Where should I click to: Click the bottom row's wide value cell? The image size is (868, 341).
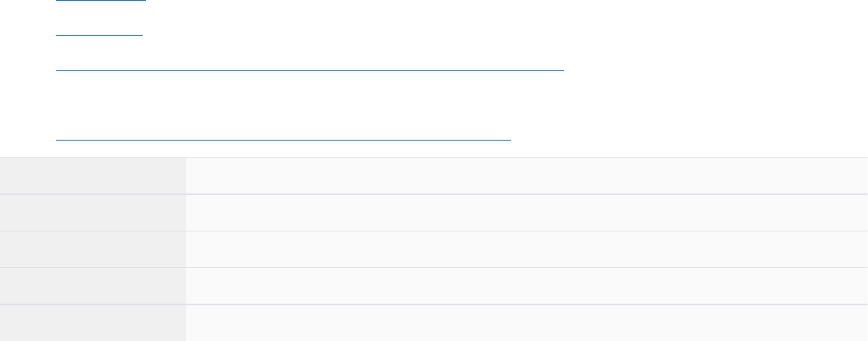526,322
